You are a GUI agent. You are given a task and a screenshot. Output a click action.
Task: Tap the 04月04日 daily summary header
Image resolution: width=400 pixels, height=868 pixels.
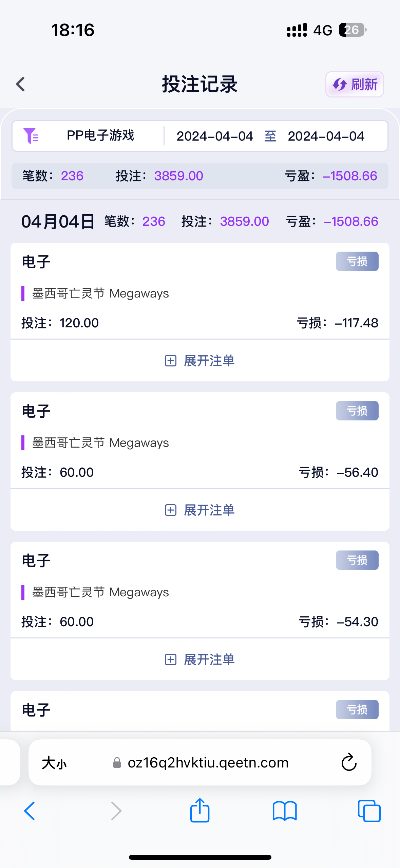58,222
